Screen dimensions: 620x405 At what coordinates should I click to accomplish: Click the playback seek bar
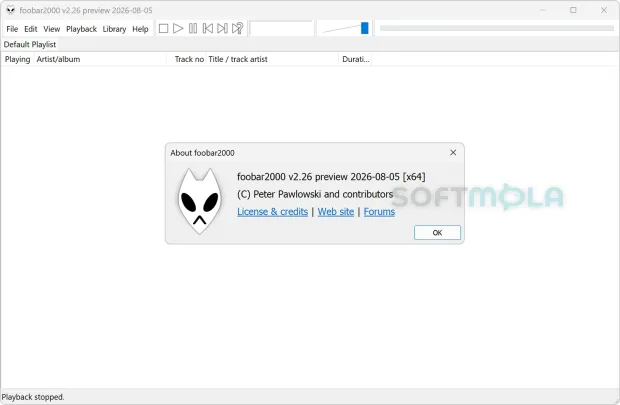point(497,28)
